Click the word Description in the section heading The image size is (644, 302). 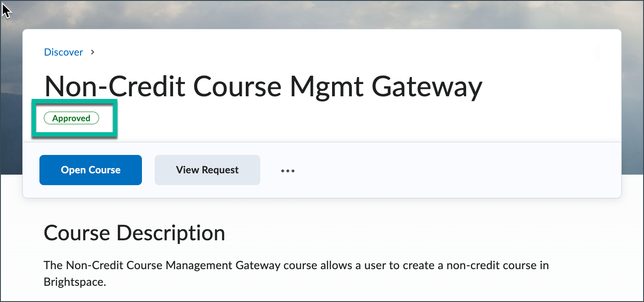click(x=171, y=233)
